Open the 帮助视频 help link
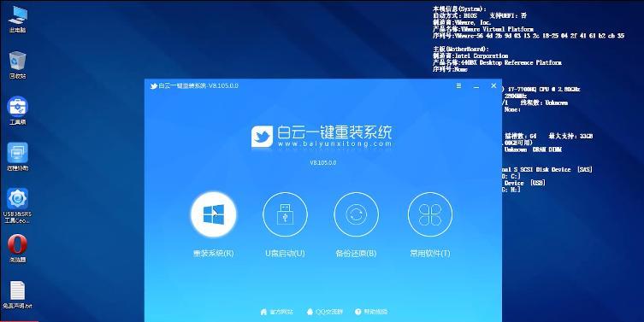The image size is (644, 322). pyautogui.click(x=371, y=312)
